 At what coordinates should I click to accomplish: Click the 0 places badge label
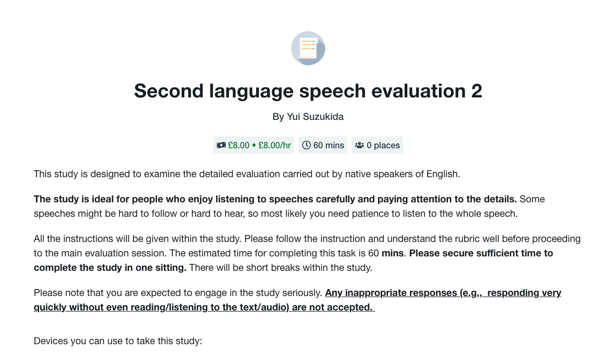pos(383,145)
